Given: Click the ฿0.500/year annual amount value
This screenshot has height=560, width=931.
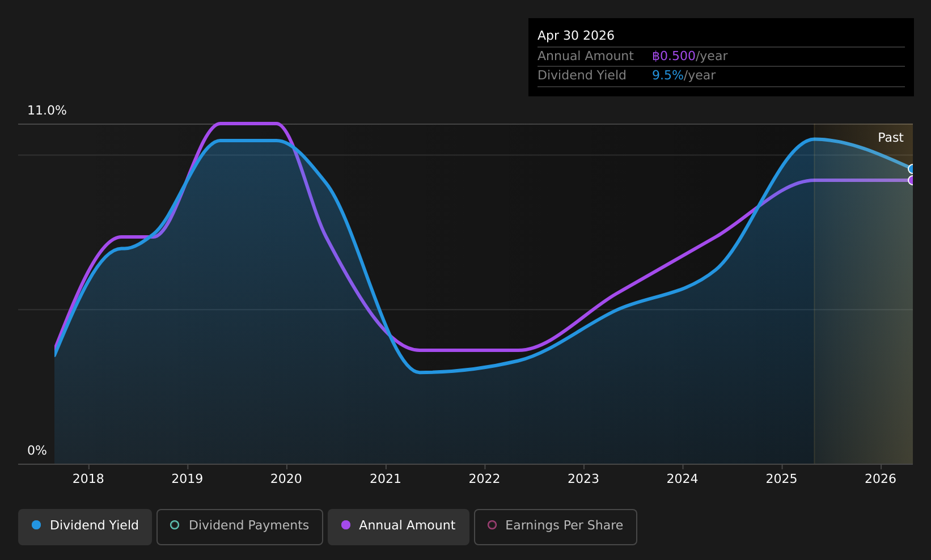Looking at the screenshot, I should pos(689,56).
